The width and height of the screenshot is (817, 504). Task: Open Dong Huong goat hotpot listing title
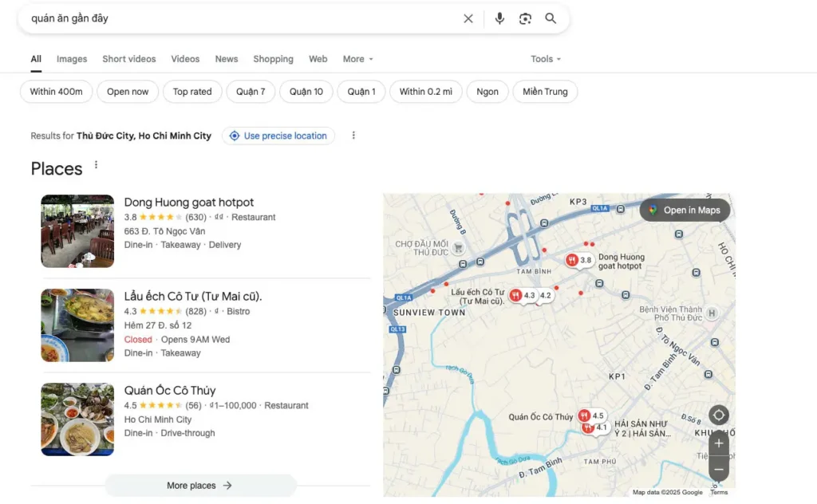click(x=188, y=202)
